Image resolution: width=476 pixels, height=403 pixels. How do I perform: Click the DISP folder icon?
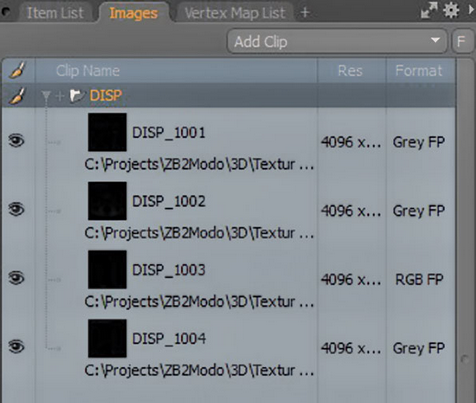[77, 96]
